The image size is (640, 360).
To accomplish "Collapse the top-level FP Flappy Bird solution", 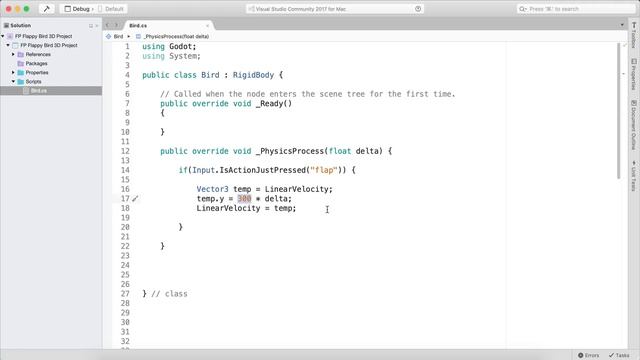I will point(3,36).
